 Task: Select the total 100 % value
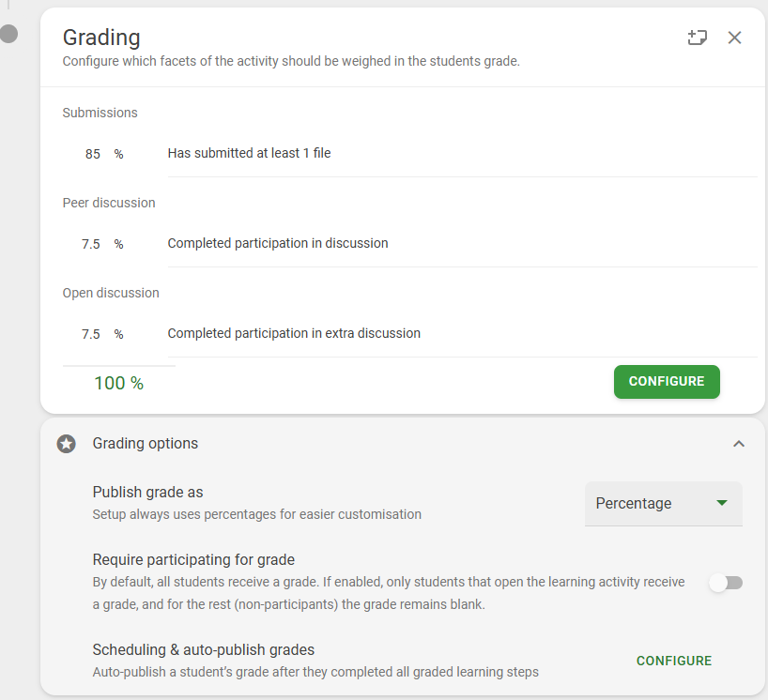point(117,383)
